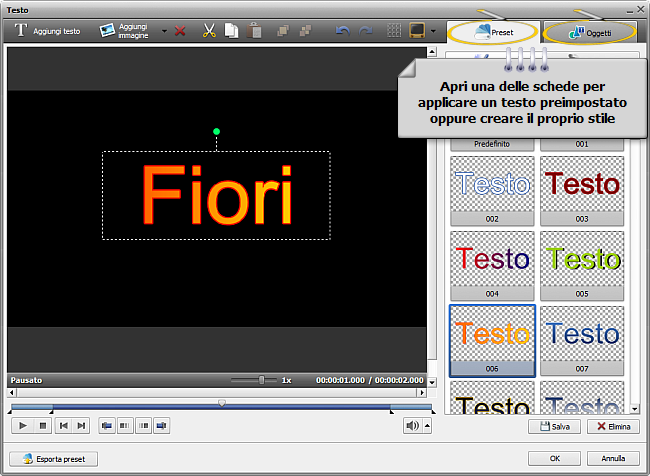Delete selected item with red X icon
This screenshot has height=476, width=650.
point(180,31)
